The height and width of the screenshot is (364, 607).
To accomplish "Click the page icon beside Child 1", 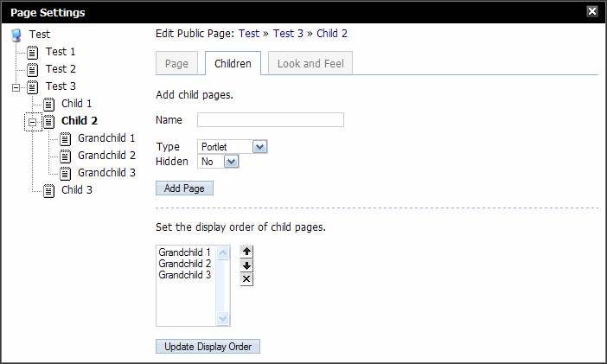I will [49, 104].
